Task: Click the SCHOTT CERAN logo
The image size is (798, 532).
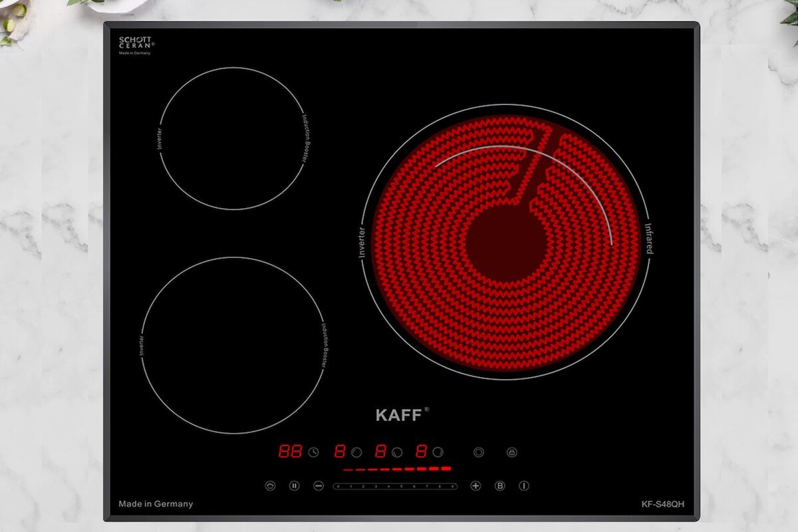Action: 136,45
